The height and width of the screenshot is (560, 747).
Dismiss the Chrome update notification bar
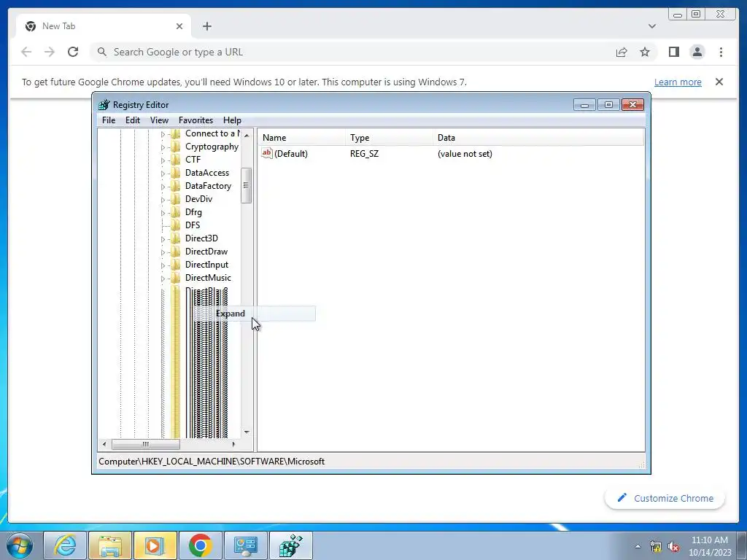pyautogui.click(x=719, y=82)
